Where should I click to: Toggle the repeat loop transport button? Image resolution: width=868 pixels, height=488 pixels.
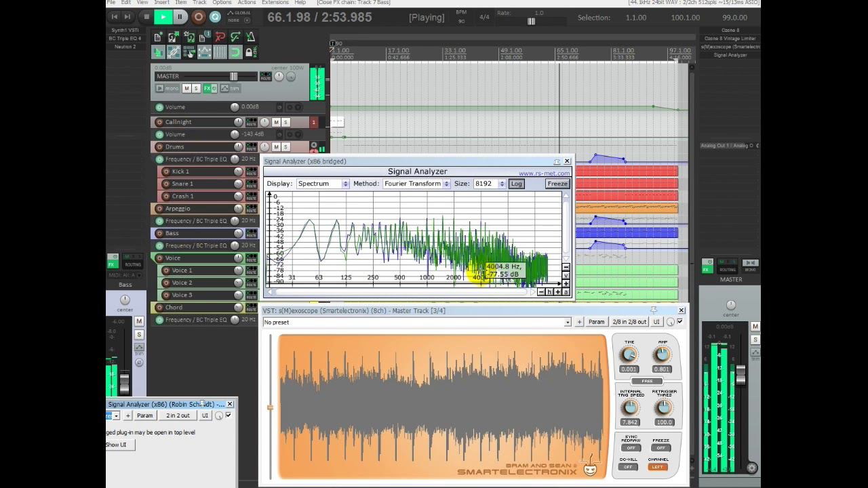[x=215, y=17]
